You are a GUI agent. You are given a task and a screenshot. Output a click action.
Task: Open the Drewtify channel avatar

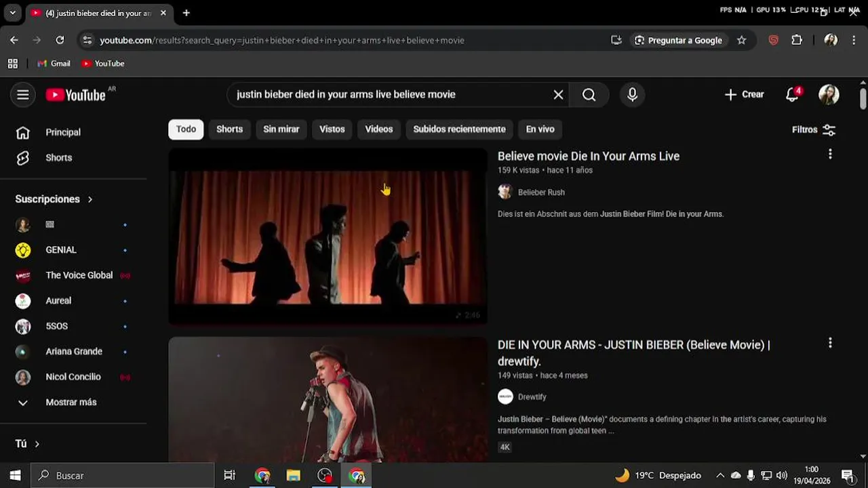(505, 396)
